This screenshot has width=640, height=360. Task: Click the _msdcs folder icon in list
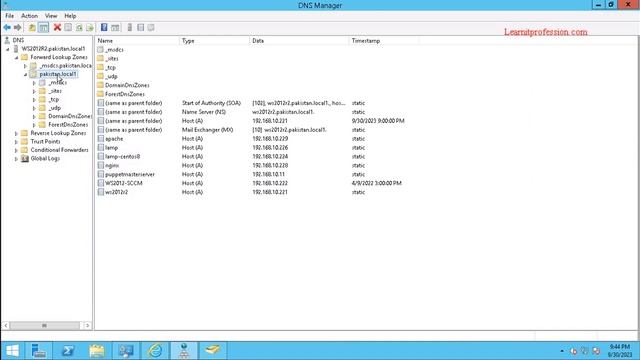(x=100, y=49)
